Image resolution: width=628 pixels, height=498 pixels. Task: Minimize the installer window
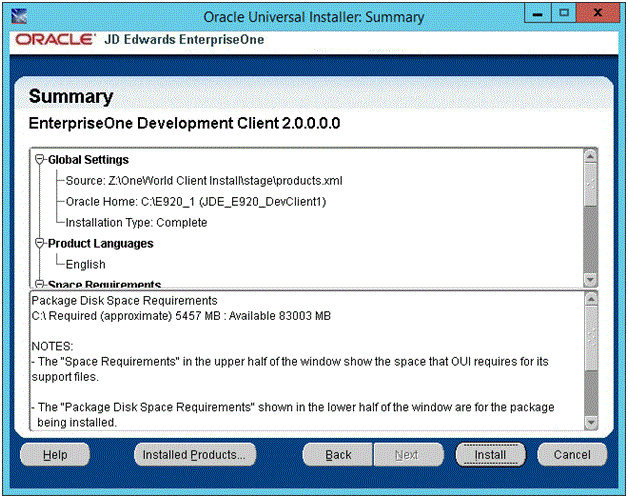pyautogui.click(x=537, y=14)
